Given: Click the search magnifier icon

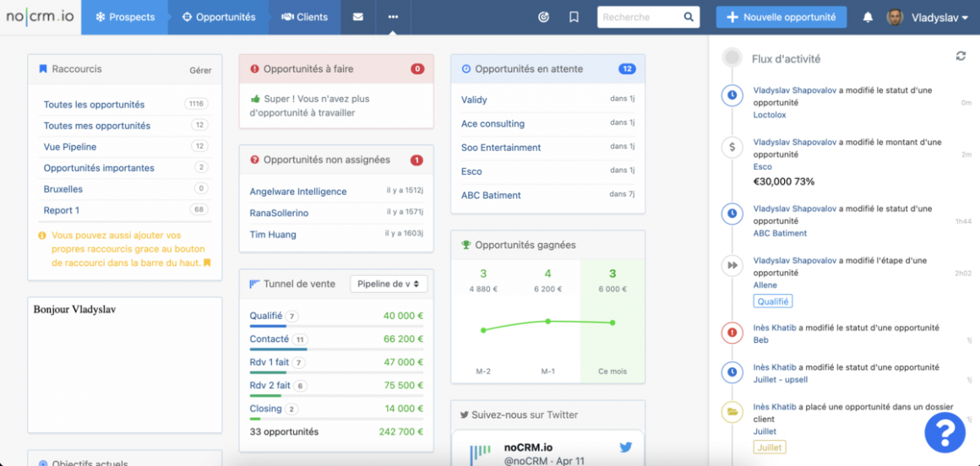Looking at the screenshot, I should [x=689, y=17].
